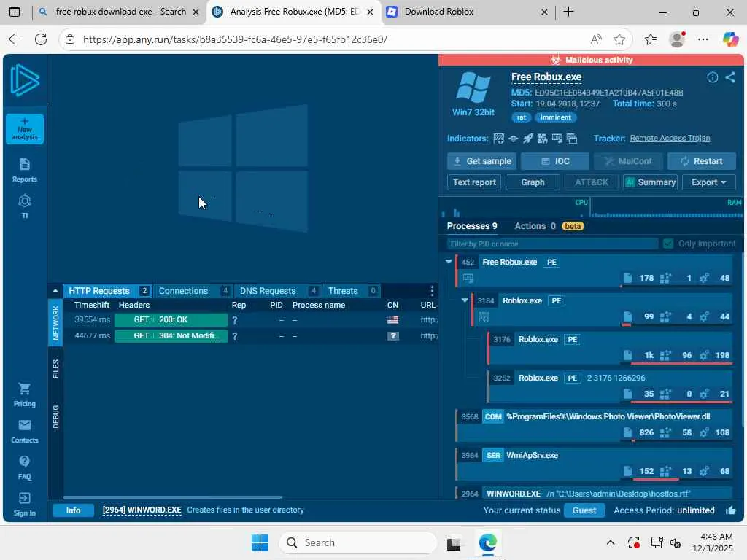Open the Pricing page
Viewport: 747px width, 560px height.
(x=25, y=394)
